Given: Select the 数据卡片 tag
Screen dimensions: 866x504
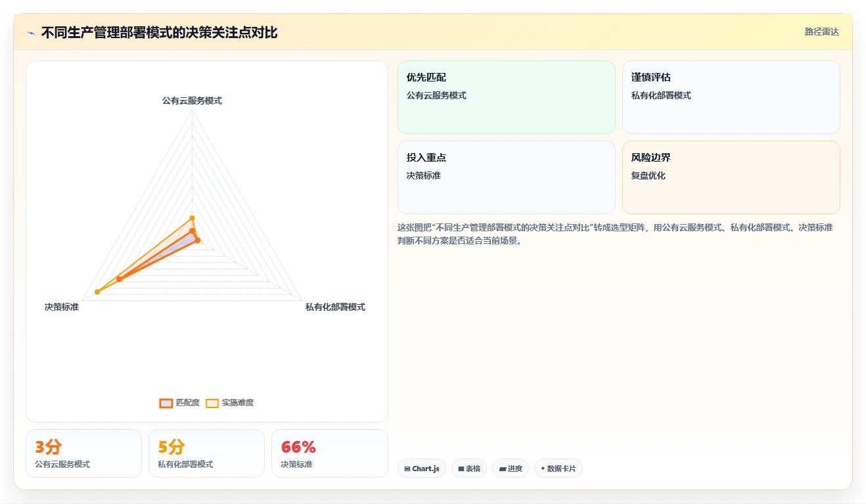Looking at the screenshot, I should pyautogui.click(x=558, y=469).
